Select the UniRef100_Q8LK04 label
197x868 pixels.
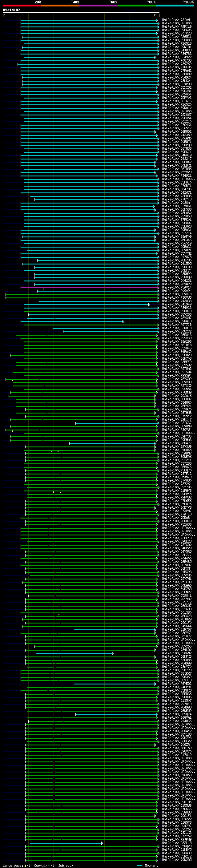pos(177,81)
